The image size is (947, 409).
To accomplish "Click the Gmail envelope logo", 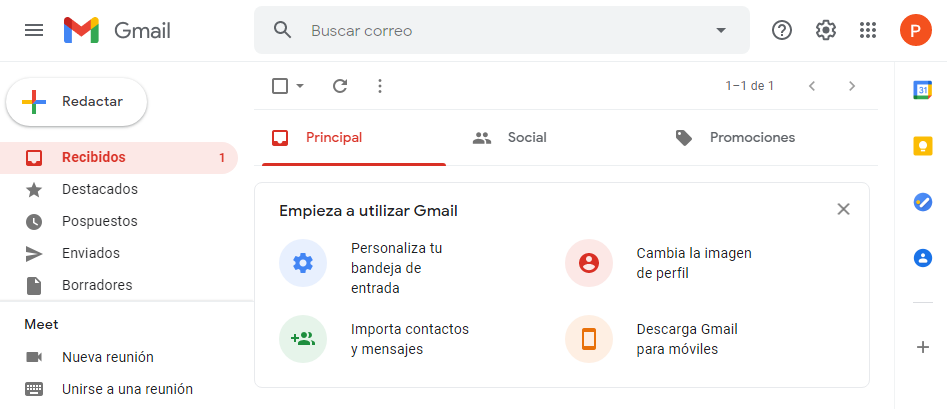I will [x=81, y=30].
